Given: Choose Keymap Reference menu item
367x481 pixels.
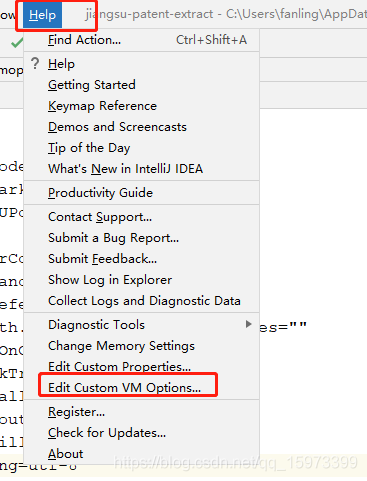Looking at the screenshot, I should click(142, 106).
